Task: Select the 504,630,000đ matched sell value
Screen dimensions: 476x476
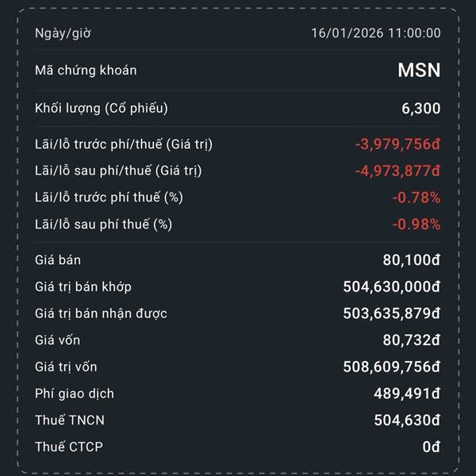Action: (391, 286)
